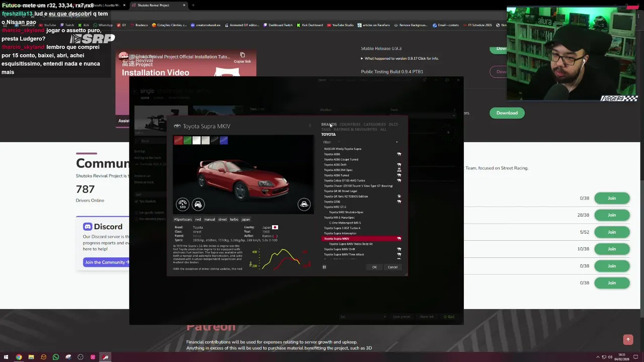Image resolution: width=644 pixels, height=362 pixels.
Task: Join the server showing 28/38
Action: coord(612,215)
